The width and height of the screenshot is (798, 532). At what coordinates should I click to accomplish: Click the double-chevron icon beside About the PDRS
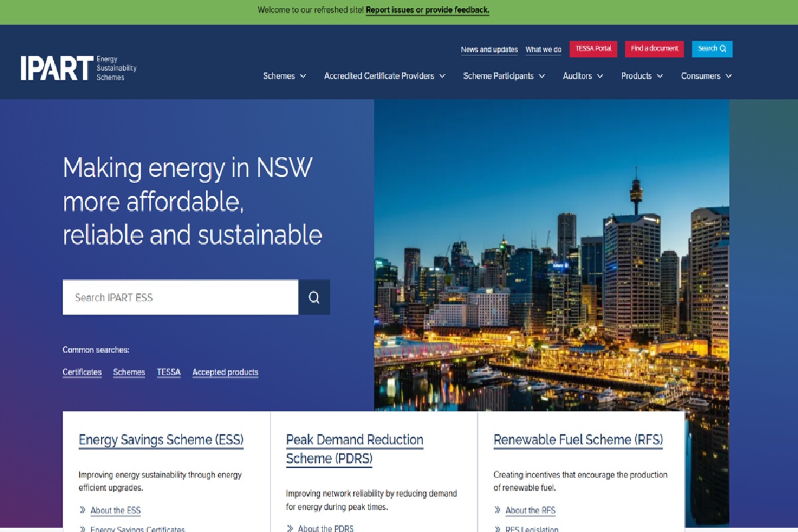point(290,528)
